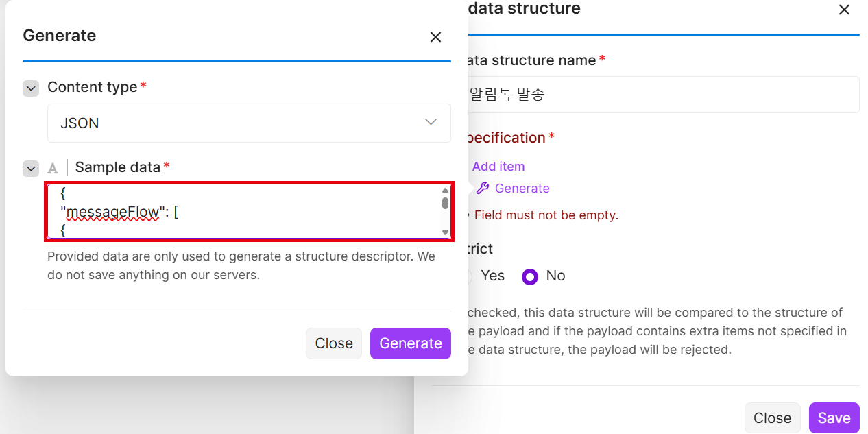Screen dimensions: 868x434
Task: Click Close in the data structure panel
Action: tap(773, 418)
